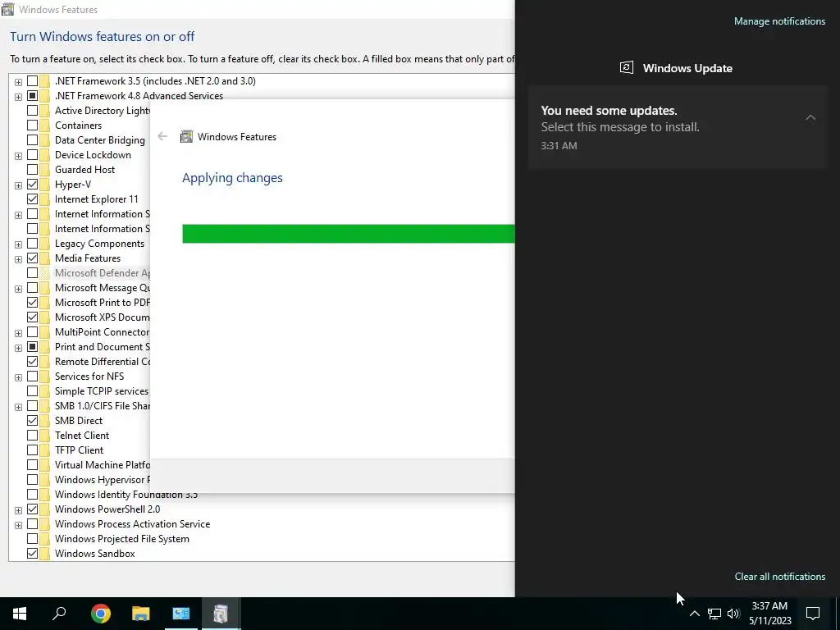Check the Guarded Host checkbox
Image resolution: width=840 pixels, height=630 pixels.
tap(32, 170)
